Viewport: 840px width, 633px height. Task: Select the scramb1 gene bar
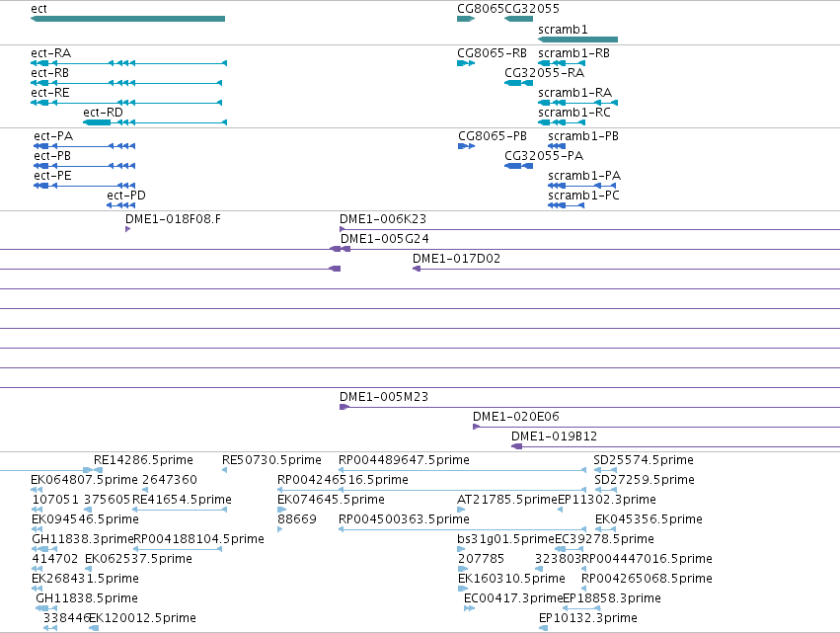click(578, 40)
